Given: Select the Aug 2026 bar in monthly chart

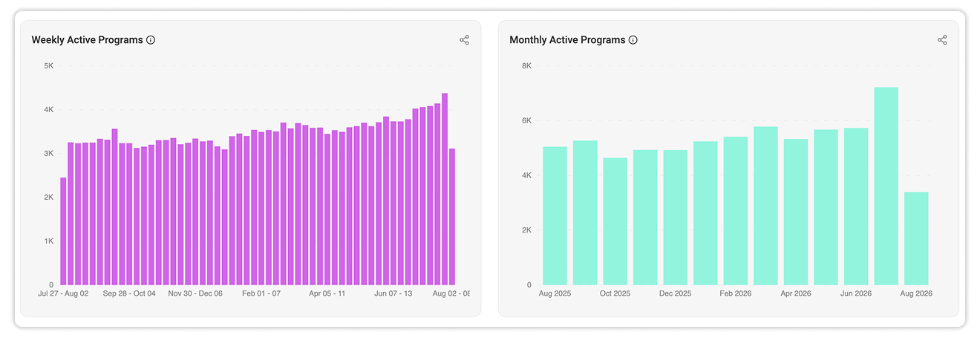Looking at the screenshot, I should tap(916, 238).
